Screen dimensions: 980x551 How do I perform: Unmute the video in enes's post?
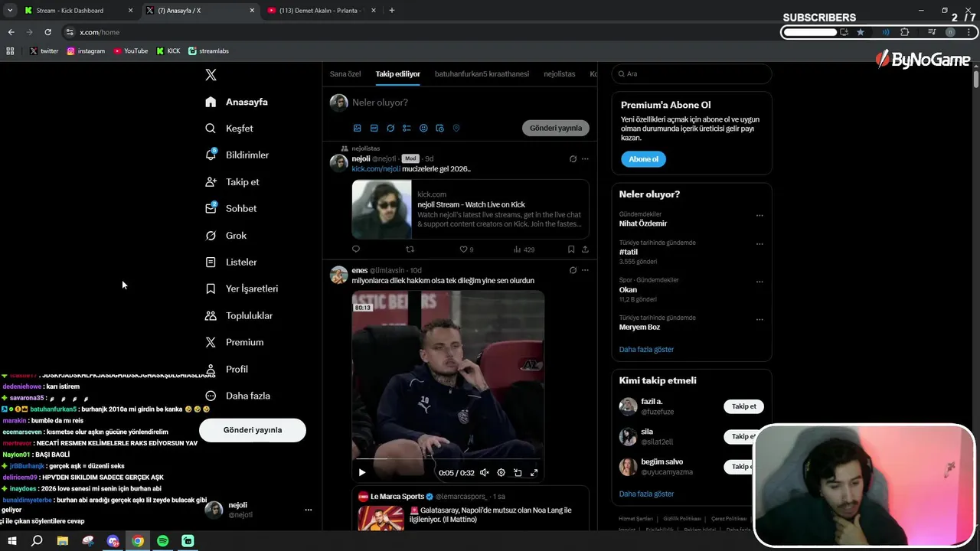485,473
